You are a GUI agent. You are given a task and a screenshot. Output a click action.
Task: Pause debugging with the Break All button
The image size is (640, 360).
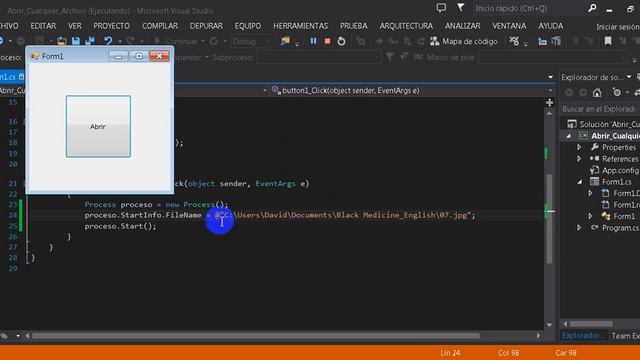coord(313,41)
